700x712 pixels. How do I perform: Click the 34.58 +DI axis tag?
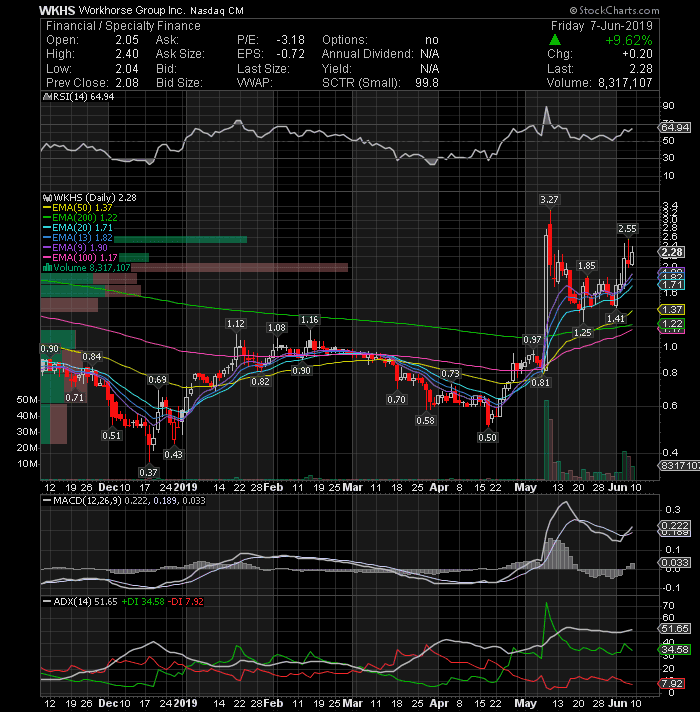[675, 649]
